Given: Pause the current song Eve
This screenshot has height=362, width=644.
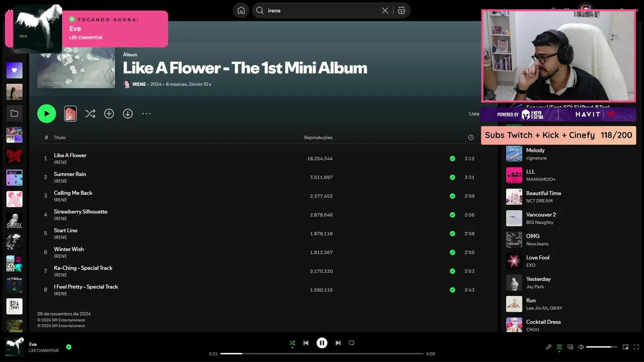Looking at the screenshot, I should point(322,343).
